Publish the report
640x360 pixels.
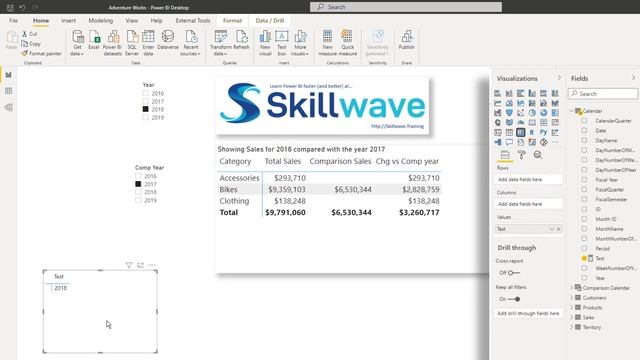pos(407,40)
